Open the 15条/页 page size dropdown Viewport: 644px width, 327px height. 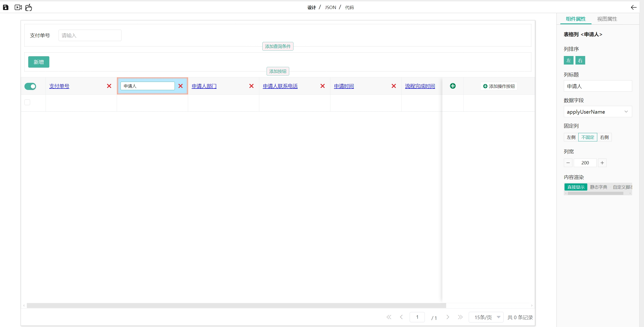[486, 317]
